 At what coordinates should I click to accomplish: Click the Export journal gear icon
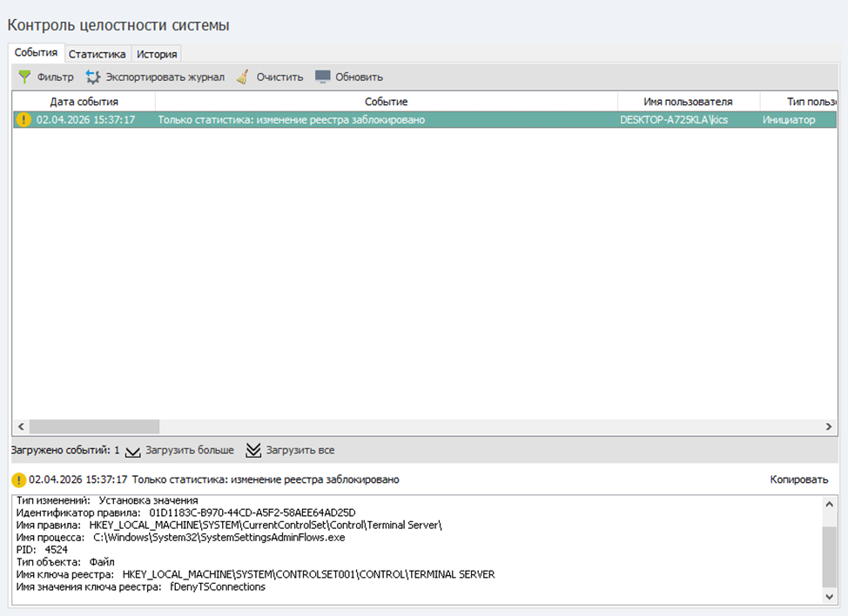(93, 77)
